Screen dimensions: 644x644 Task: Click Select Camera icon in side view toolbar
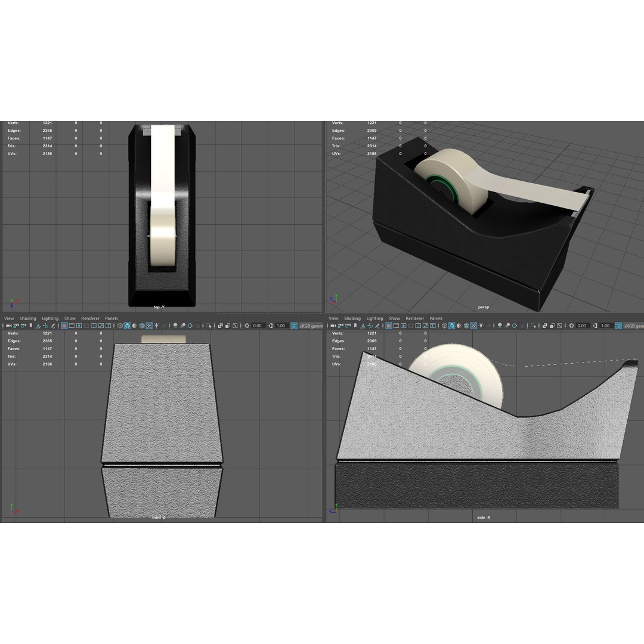pos(333,326)
